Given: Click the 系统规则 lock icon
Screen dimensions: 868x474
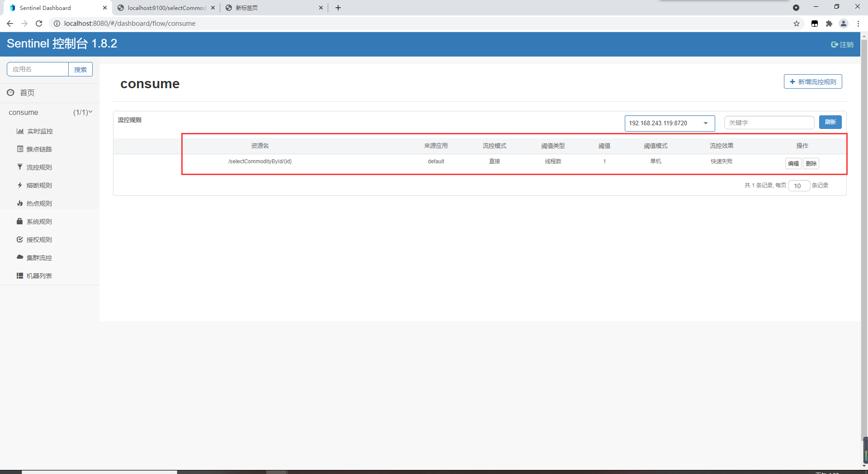Looking at the screenshot, I should point(20,221).
